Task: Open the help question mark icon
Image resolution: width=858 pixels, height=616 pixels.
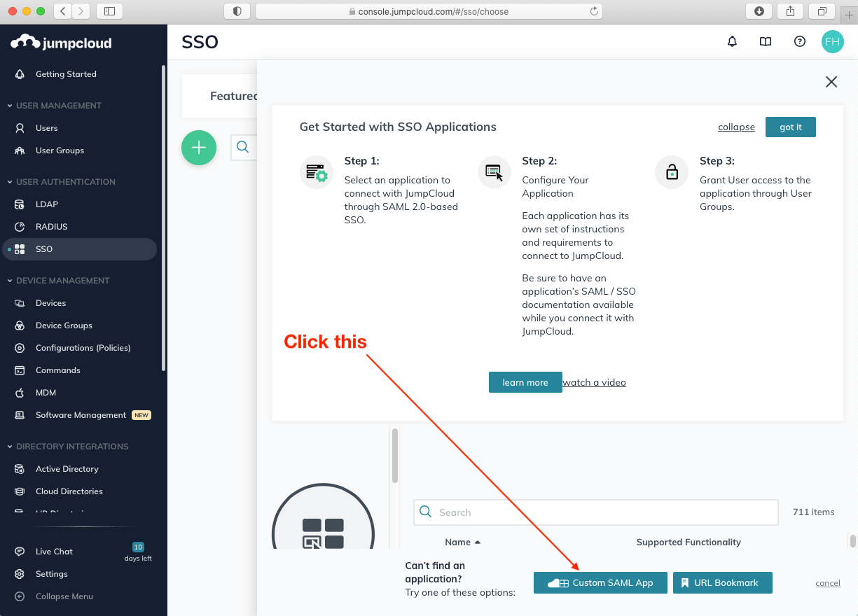Action: click(799, 42)
